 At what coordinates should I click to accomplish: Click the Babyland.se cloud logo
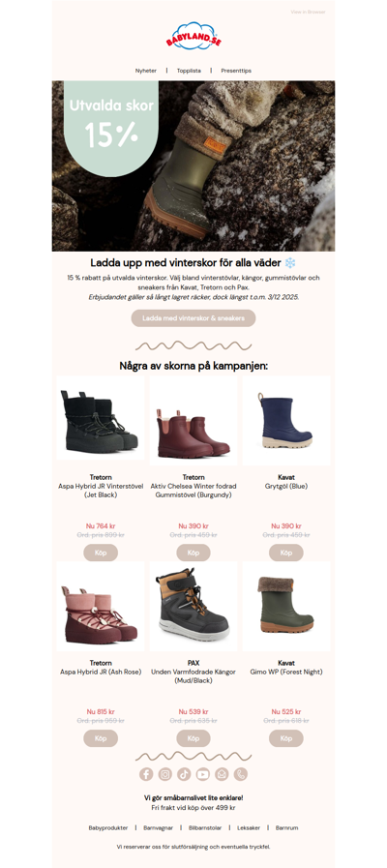click(193, 36)
